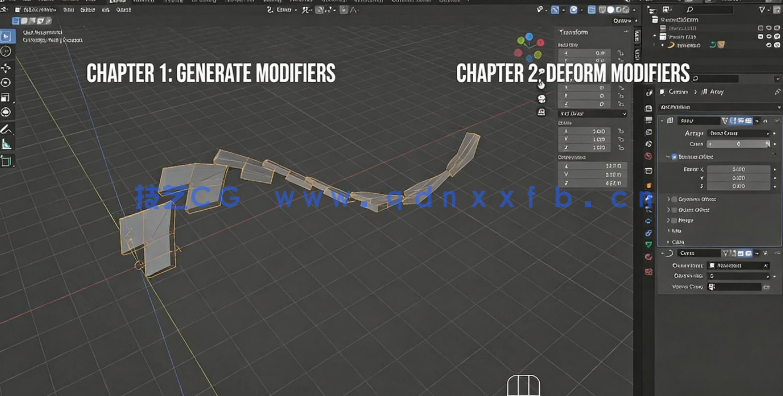Click the outliner search field
Image resolution: width=783 pixels, height=396 pixels.
(709, 9)
